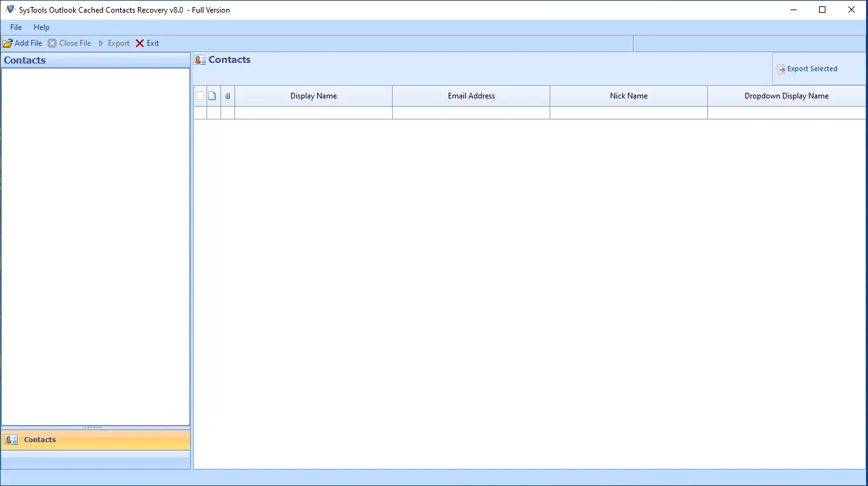Close the application window

(x=851, y=10)
